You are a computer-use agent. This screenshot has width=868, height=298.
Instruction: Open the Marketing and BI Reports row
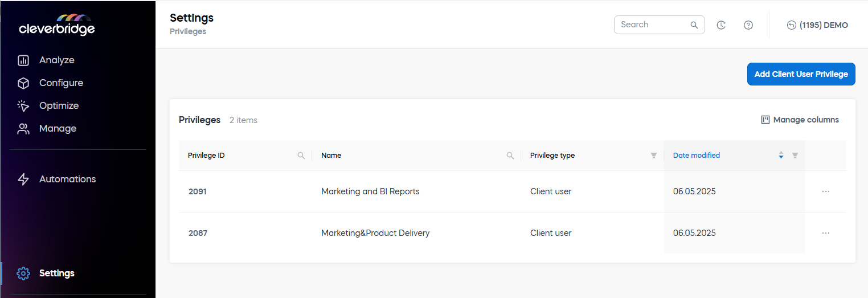tap(370, 191)
